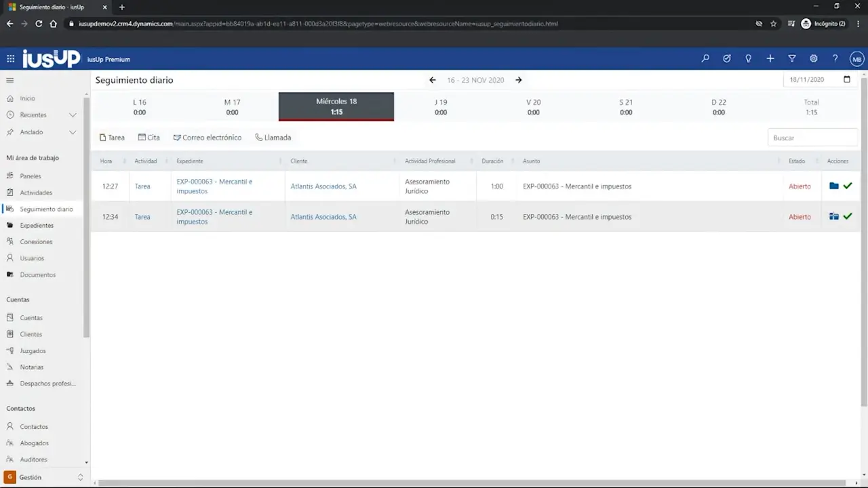Click the folder icon for 12:27 task
868x488 pixels.
(x=834, y=186)
